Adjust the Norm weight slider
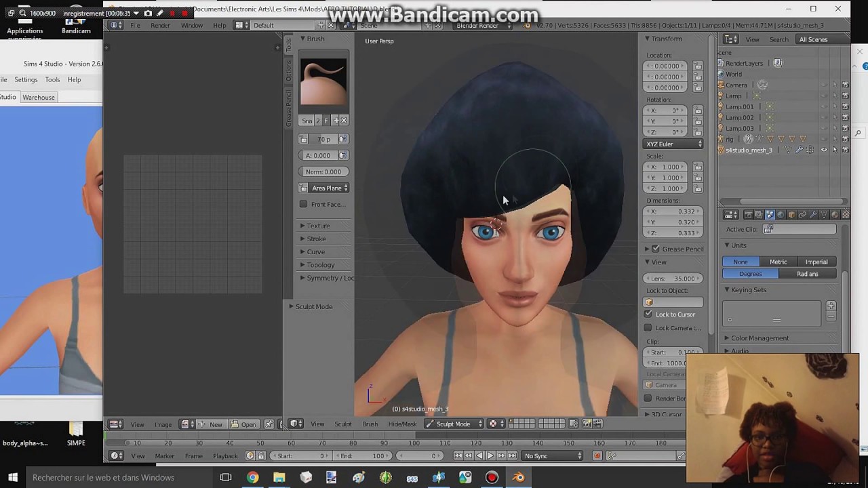The width and height of the screenshot is (868, 488). (x=323, y=171)
